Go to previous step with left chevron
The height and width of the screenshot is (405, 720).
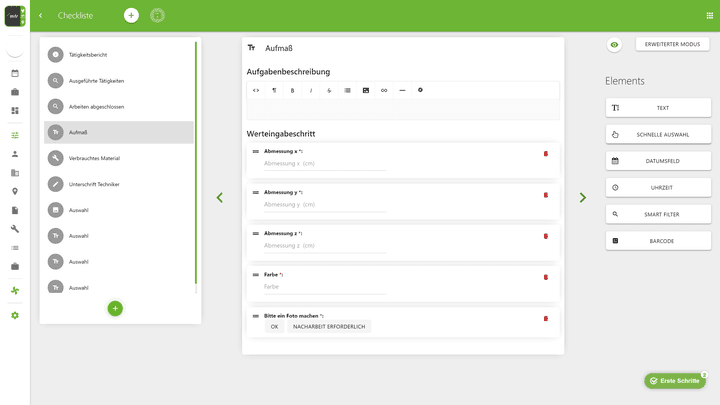[220, 198]
